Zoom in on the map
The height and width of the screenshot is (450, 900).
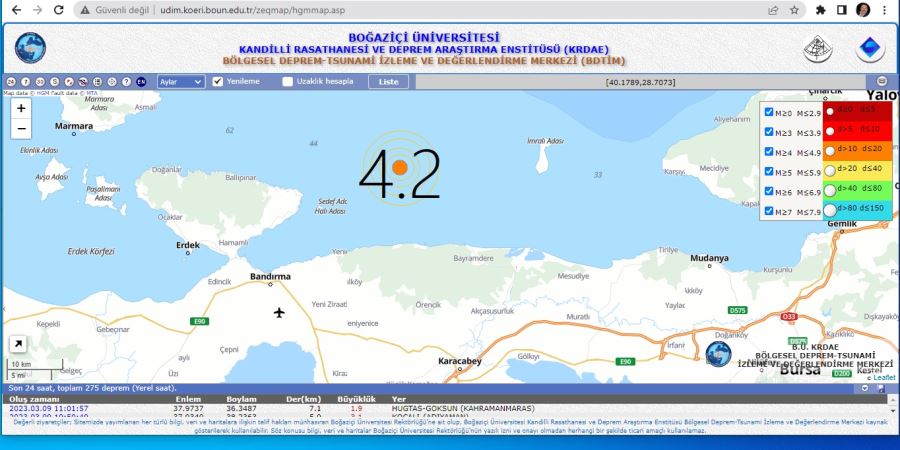(x=21, y=108)
